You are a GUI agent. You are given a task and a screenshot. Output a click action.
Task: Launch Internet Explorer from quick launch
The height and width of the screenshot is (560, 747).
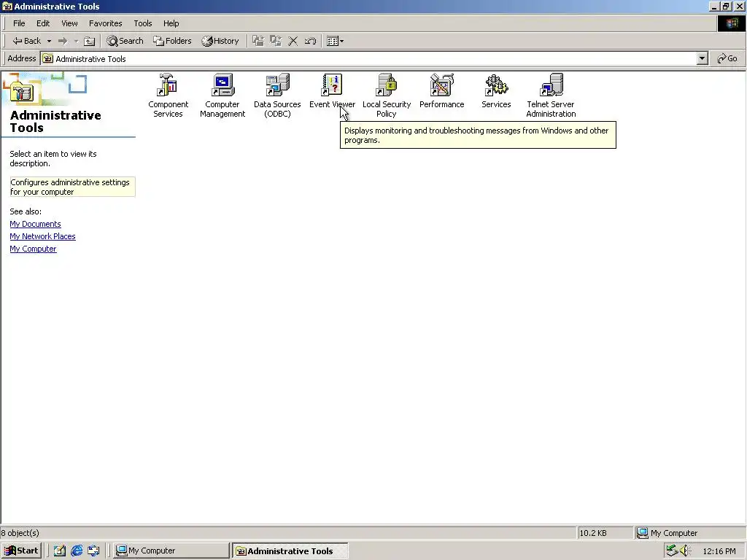pyautogui.click(x=76, y=551)
